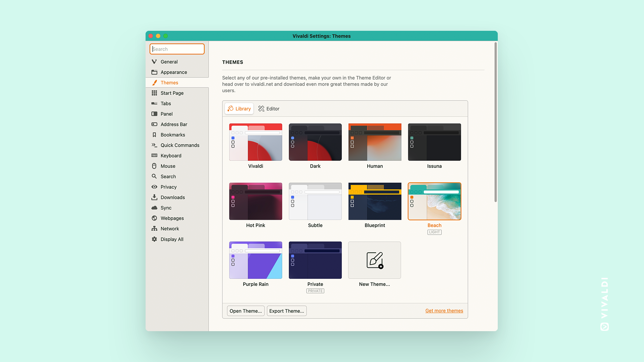Click the Open Theme button
This screenshot has width=644, height=362.
[245, 311]
